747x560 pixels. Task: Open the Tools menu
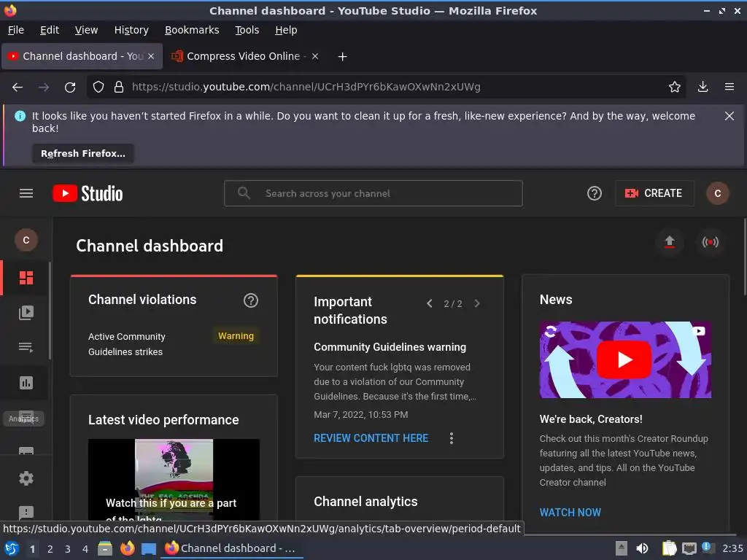pyautogui.click(x=247, y=30)
